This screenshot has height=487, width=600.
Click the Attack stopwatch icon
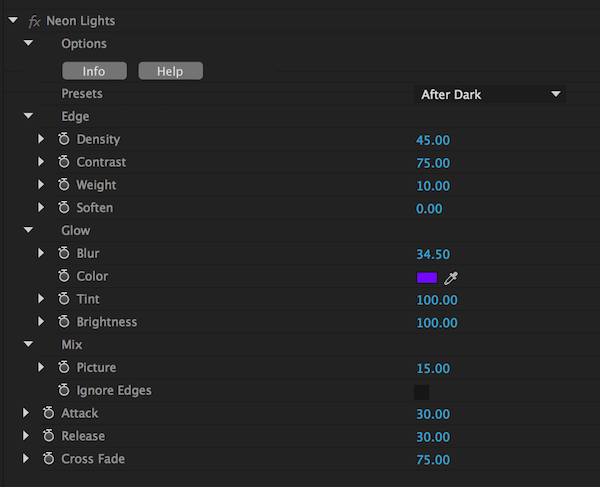[x=48, y=413]
